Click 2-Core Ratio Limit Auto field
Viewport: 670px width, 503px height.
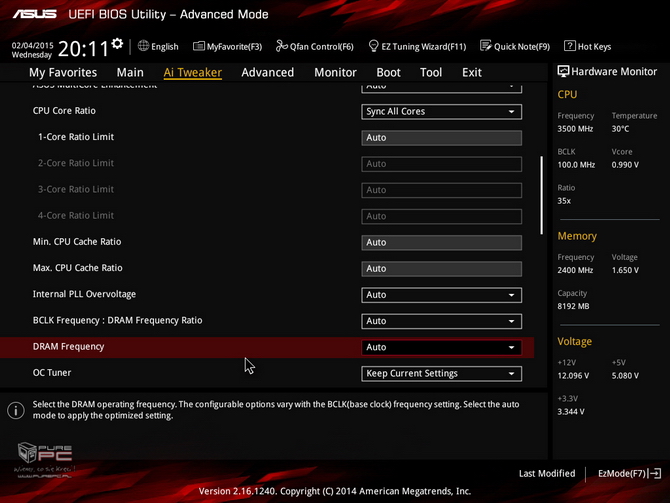coord(441,164)
